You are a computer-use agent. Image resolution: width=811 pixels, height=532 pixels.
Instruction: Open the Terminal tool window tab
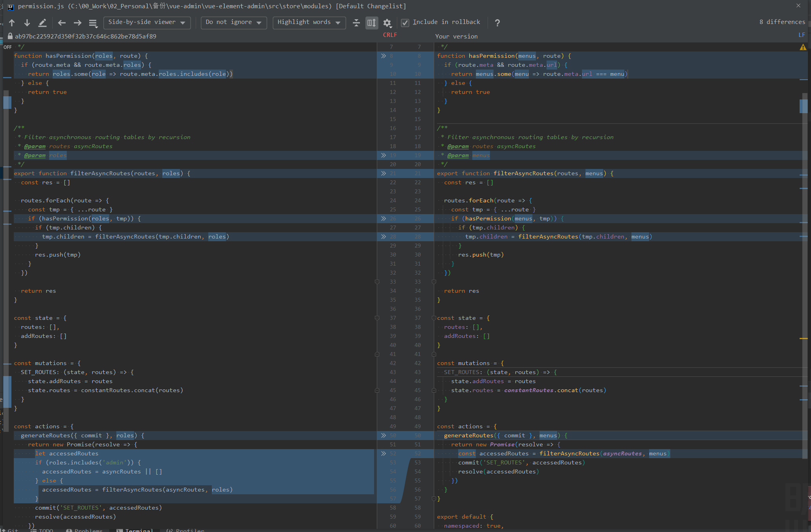point(135,530)
